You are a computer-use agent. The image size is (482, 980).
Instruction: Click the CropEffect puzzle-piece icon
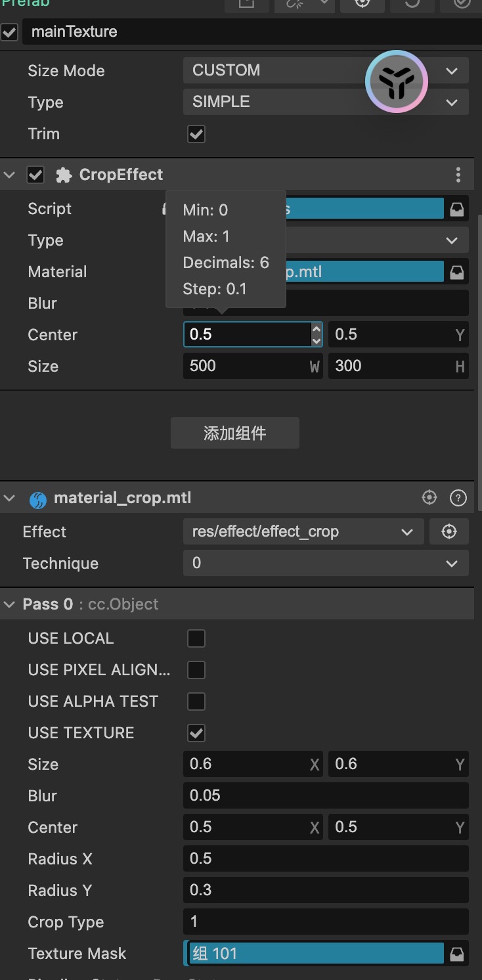tap(64, 175)
